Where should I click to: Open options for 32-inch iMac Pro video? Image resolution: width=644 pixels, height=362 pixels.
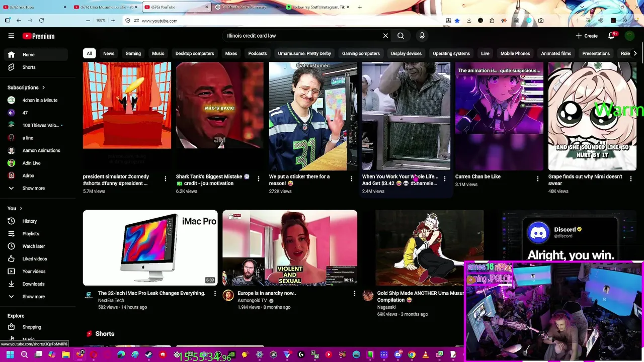click(x=214, y=293)
